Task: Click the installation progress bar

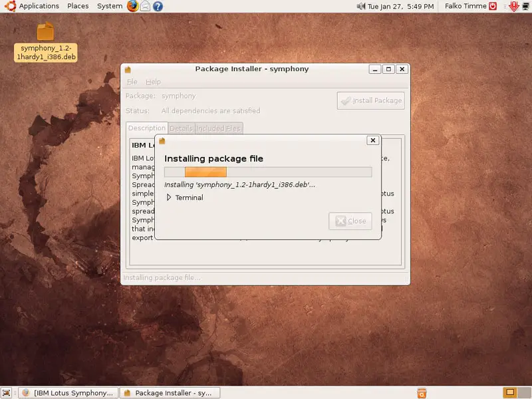Action: (267, 172)
